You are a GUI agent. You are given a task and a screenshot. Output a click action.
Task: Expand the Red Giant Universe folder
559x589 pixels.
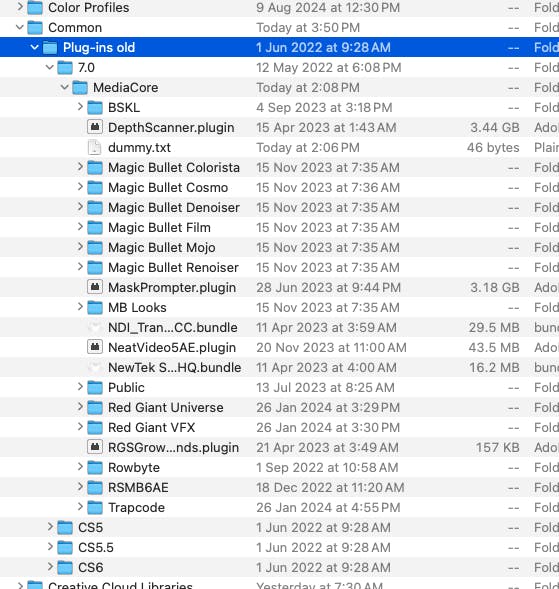click(80, 406)
